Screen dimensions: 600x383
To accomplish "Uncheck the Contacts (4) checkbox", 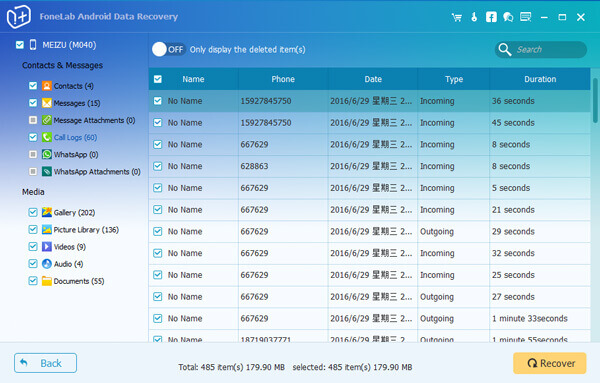I will point(33,86).
